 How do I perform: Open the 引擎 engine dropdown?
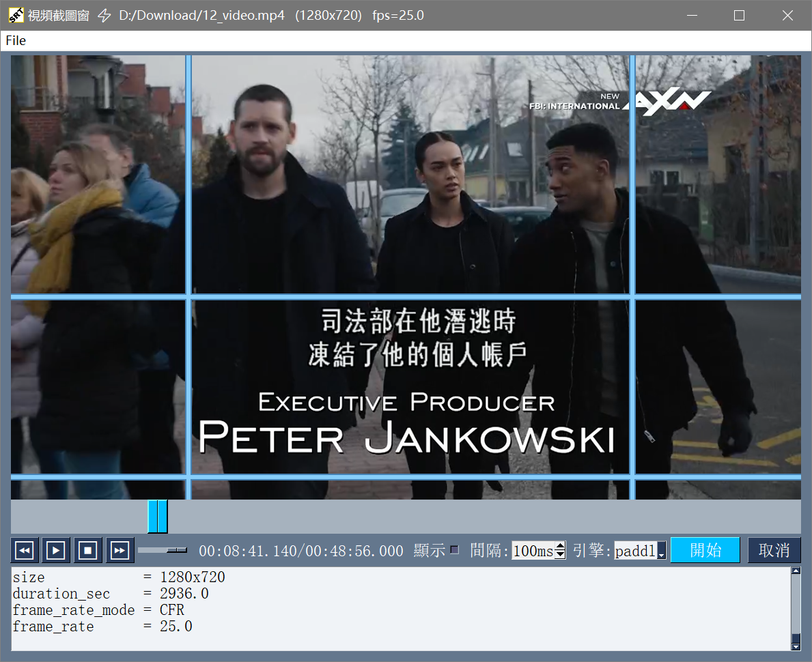click(661, 551)
